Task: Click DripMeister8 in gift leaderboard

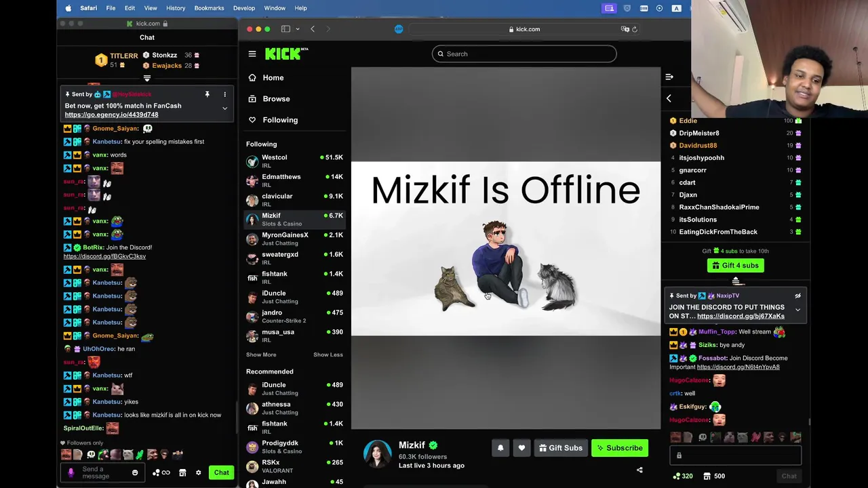Action: point(699,134)
